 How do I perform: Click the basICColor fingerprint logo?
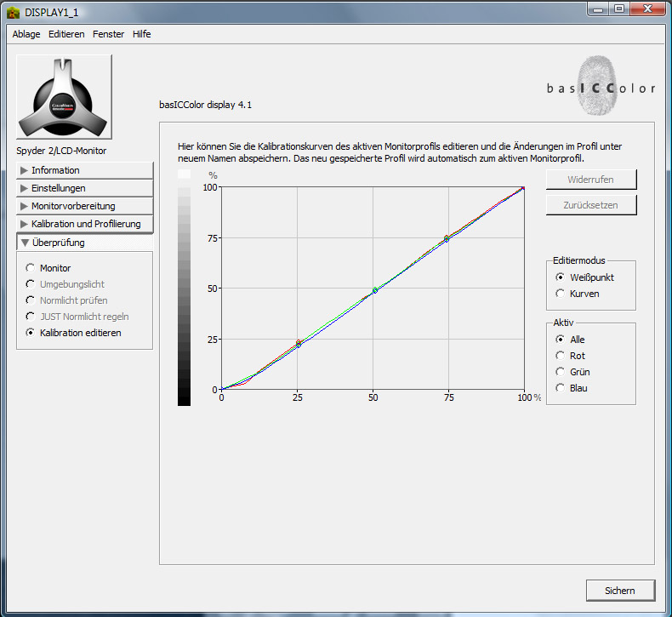point(601,86)
